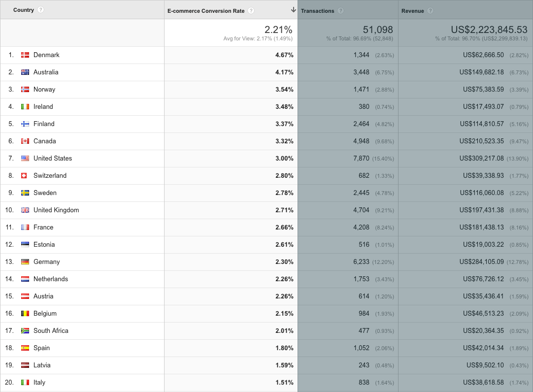Open the United Kingdom country link
533x392 pixels.
[56, 210]
